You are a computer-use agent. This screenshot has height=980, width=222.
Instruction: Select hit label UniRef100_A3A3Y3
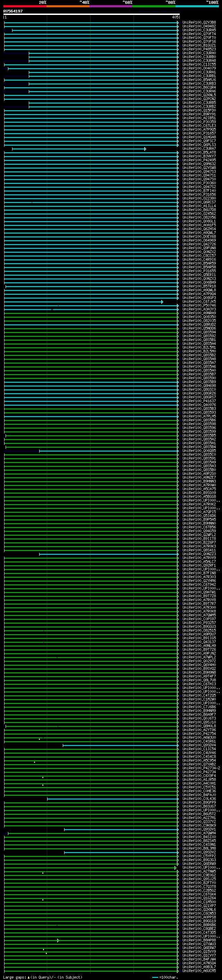tap(199, 309)
